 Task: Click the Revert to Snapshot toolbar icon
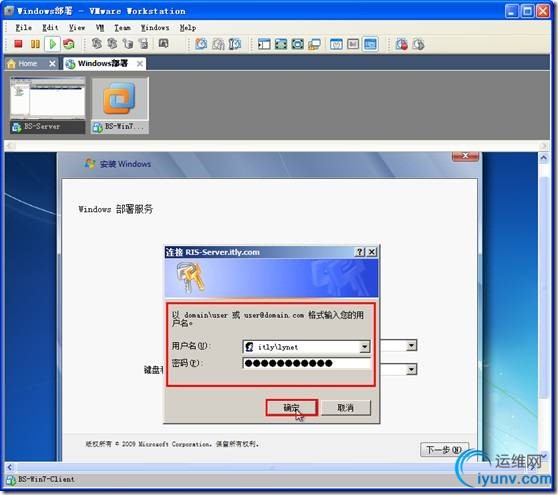tap(218, 44)
